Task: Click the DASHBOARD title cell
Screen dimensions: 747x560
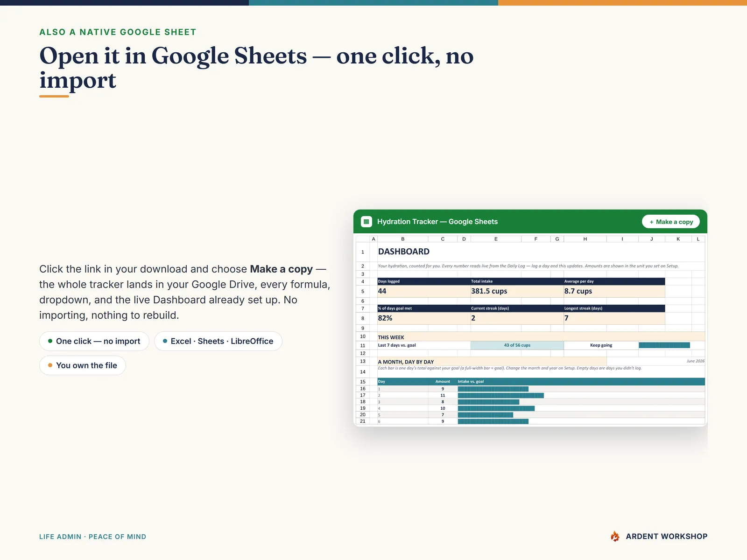Action: click(404, 252)
